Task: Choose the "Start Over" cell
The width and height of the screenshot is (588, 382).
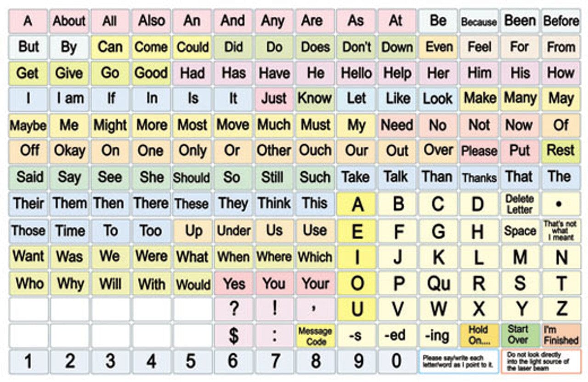Action: coord(520,336)
